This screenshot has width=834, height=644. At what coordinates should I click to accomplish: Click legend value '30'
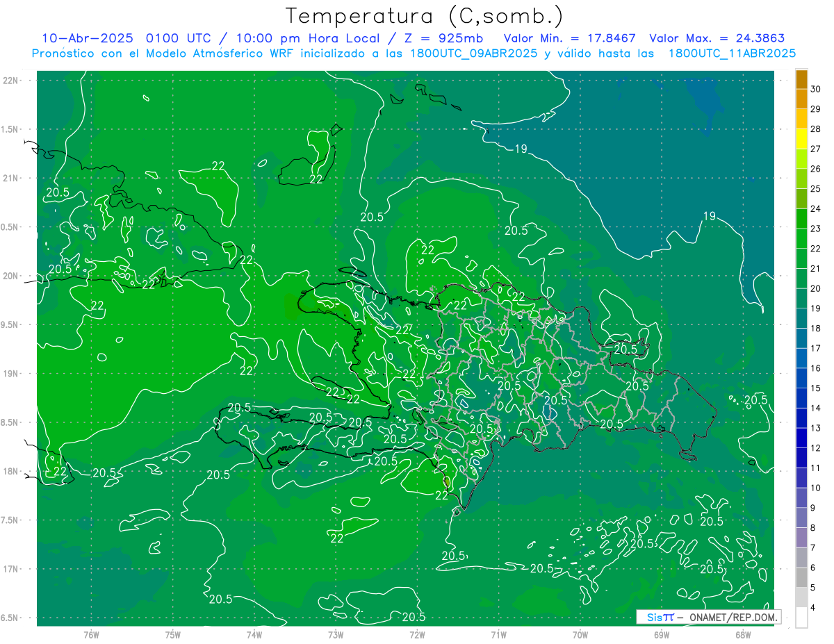pyautogui.click(x=816, y=90)
